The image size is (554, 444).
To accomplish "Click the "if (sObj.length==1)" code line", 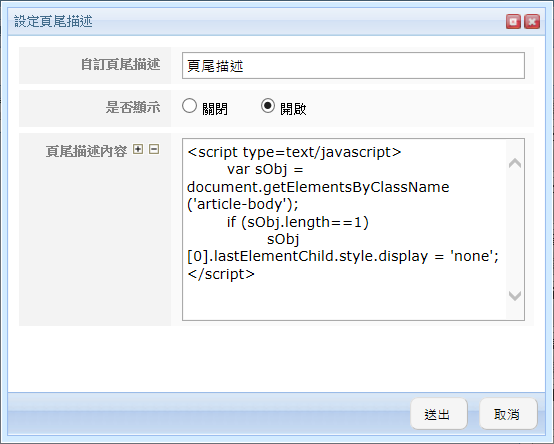I will click(x=298, y=222).
